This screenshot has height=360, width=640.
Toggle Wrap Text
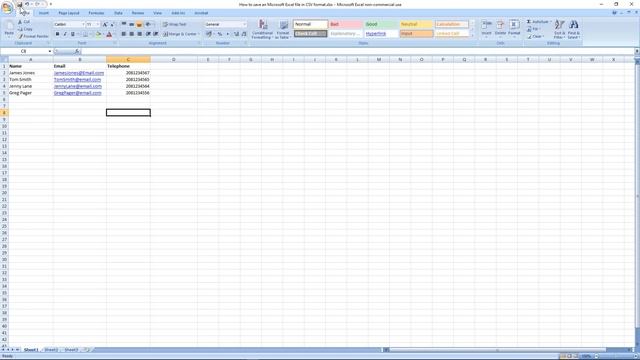(175, 24)
